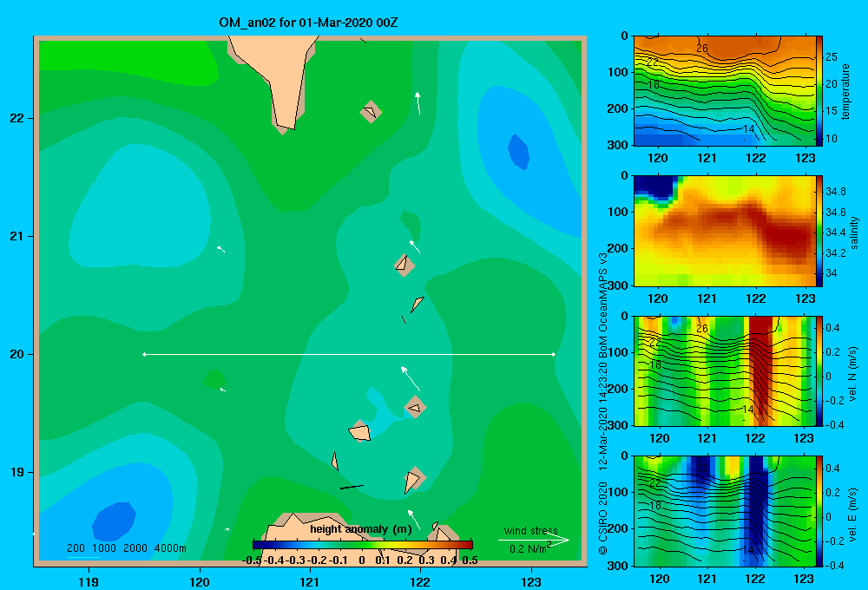Select the 'vel. E (m/s)' axis label
868x590 pixels.
[x=852, y=515]
